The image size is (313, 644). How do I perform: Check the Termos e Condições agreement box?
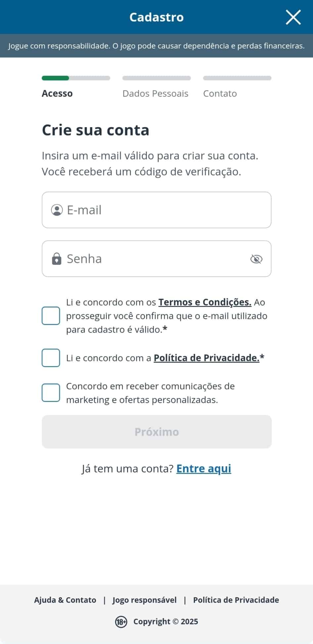[x=51, y=316]
